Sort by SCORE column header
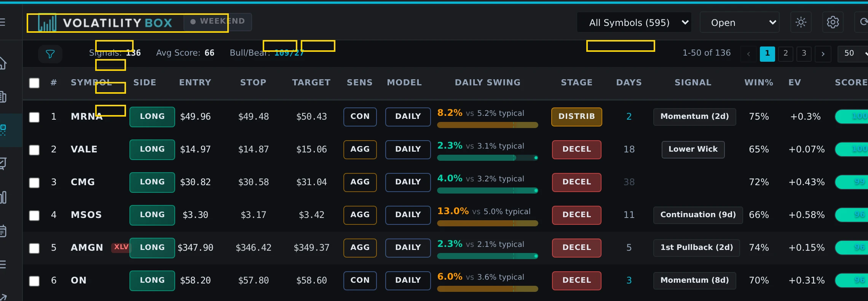Screen dimensions: 868x301 pyautogui.click(x=851, y=82)
